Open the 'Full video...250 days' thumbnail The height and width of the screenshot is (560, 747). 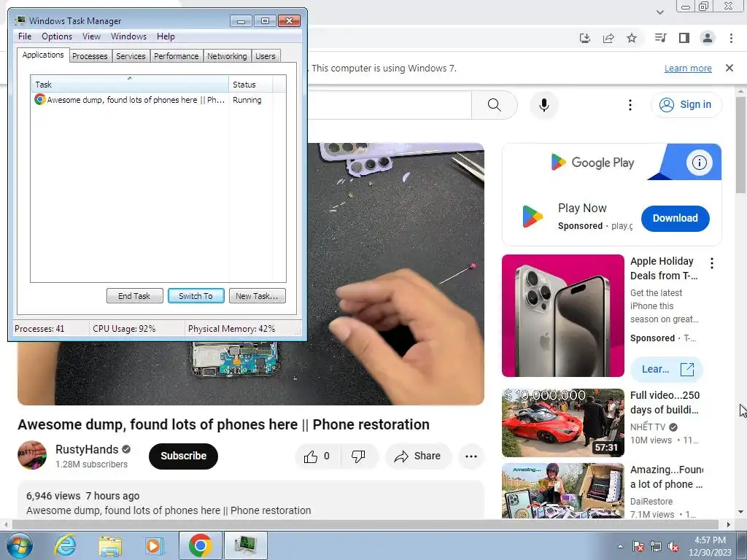562,423
